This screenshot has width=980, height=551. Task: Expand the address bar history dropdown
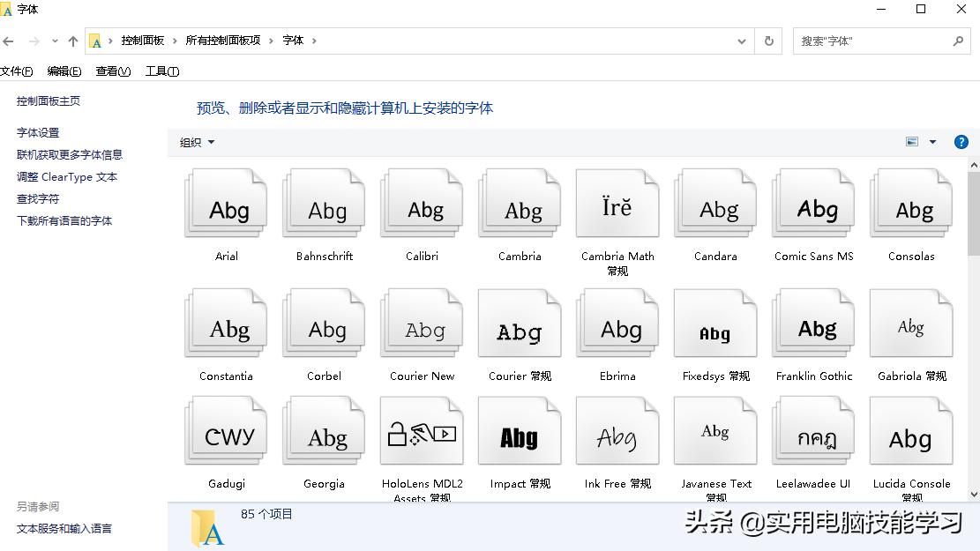(x=742, y=41)
